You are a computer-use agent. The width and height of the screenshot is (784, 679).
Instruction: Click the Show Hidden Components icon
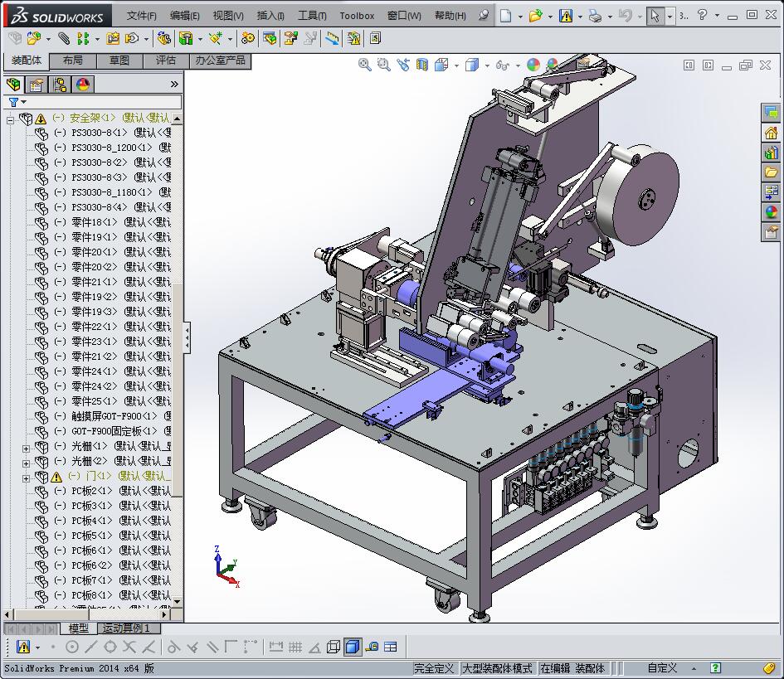click(x=163, y=38)
